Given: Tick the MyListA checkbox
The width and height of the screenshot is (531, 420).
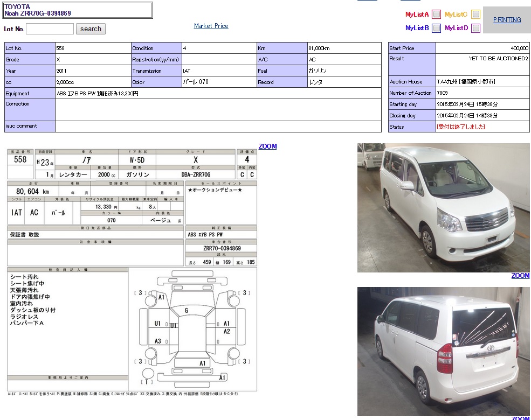Looking at the screenshot, I should (x=437, y=15).
